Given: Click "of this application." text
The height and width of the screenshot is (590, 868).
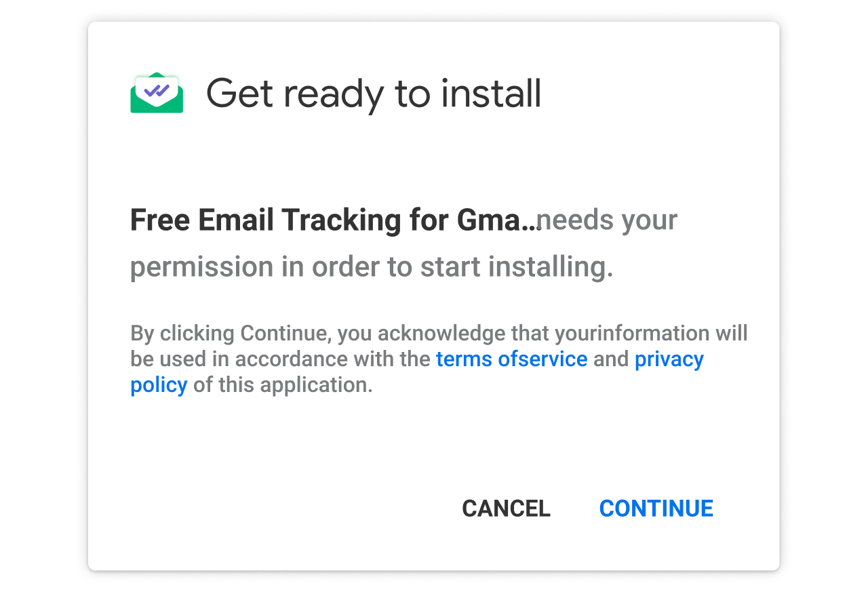Looking at the screenshot, I should tap(283, 385).
